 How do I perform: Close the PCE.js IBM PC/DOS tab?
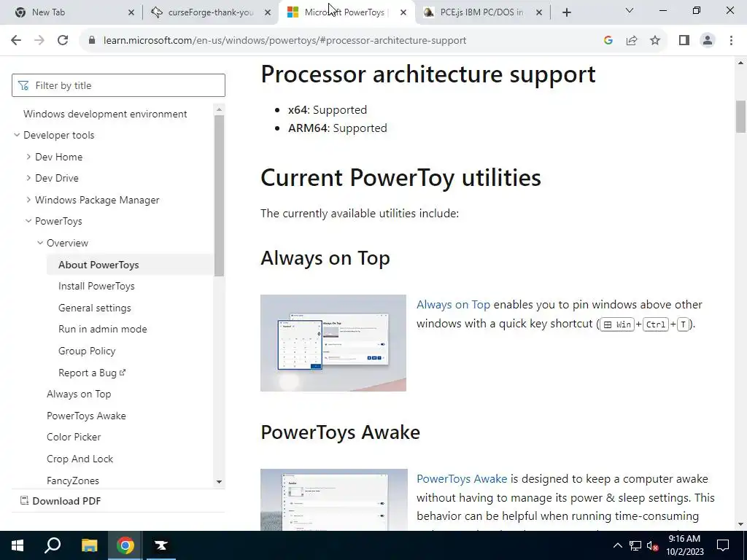click(x=539, y=12)
